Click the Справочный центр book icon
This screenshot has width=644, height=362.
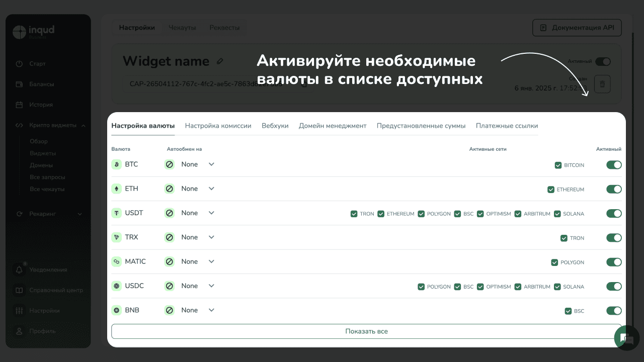[19, 291]
